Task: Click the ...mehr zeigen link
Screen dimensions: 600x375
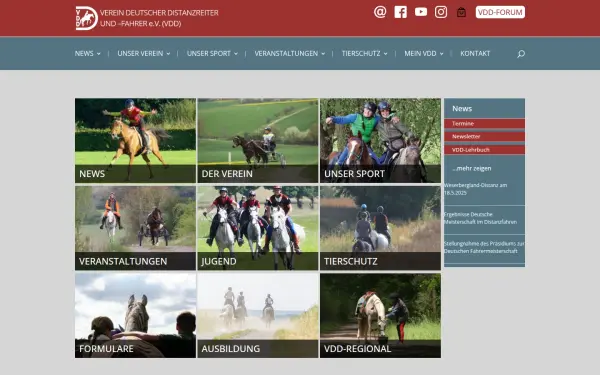Action: coord(471,168)
